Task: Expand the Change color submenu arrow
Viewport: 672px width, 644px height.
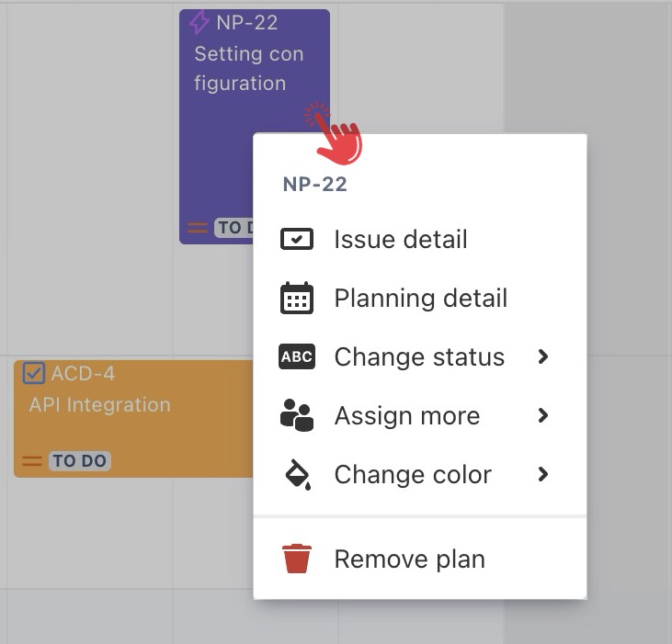Action: pos(543,474)
